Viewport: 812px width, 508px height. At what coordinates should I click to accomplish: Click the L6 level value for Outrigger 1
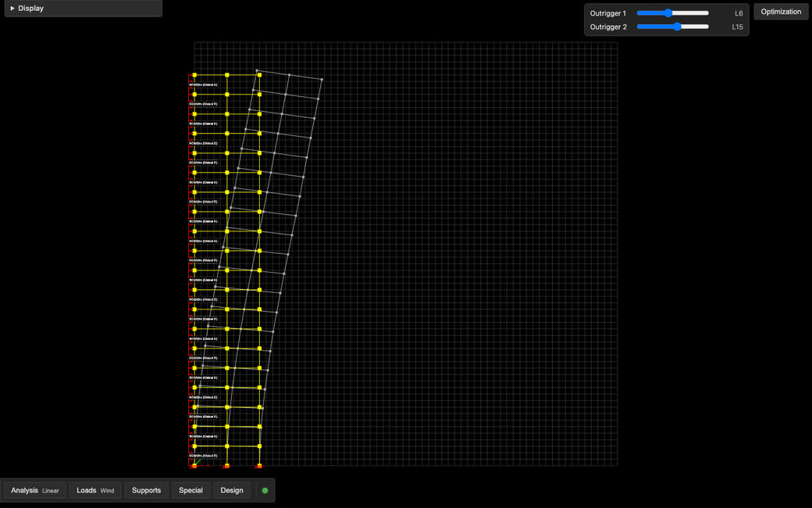click(739, 13)
